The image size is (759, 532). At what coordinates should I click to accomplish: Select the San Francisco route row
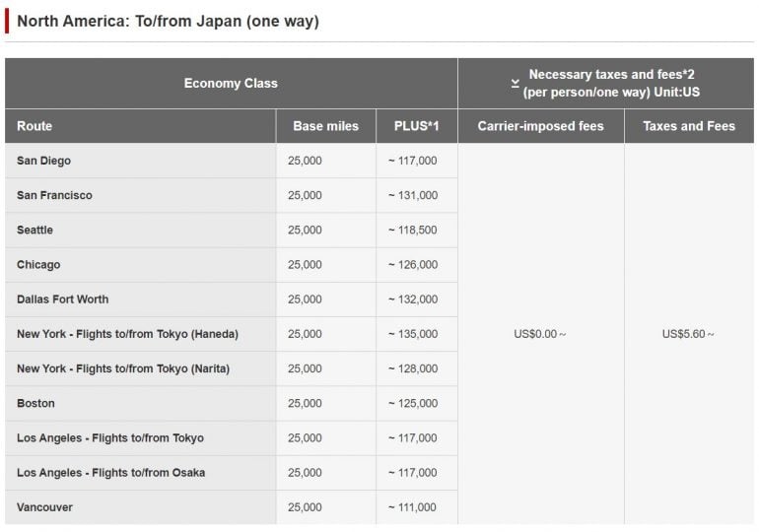coord(55,195)
